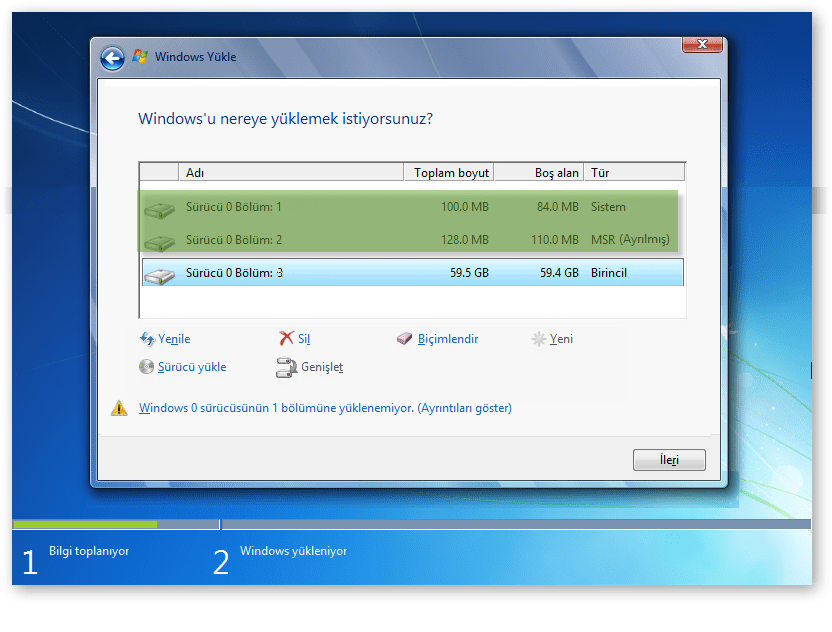Click the 110.0 MB free space cell
Image resolution: width=832 pixels, height=632 pixels.
pyautogui.click(x=554, y=240)
